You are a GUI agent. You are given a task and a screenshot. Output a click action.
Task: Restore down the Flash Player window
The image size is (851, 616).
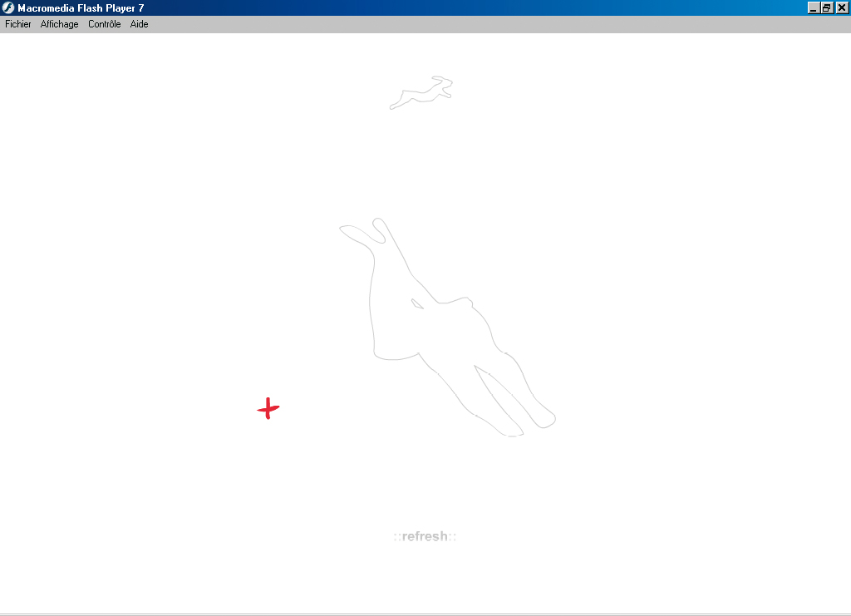click(x=827, y=7)
